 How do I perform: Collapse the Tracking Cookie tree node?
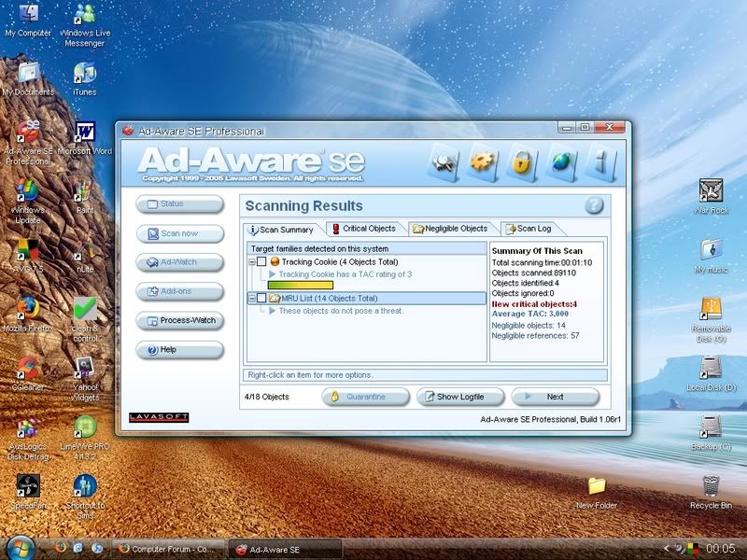pyautogui.click(x=251, y=262)
